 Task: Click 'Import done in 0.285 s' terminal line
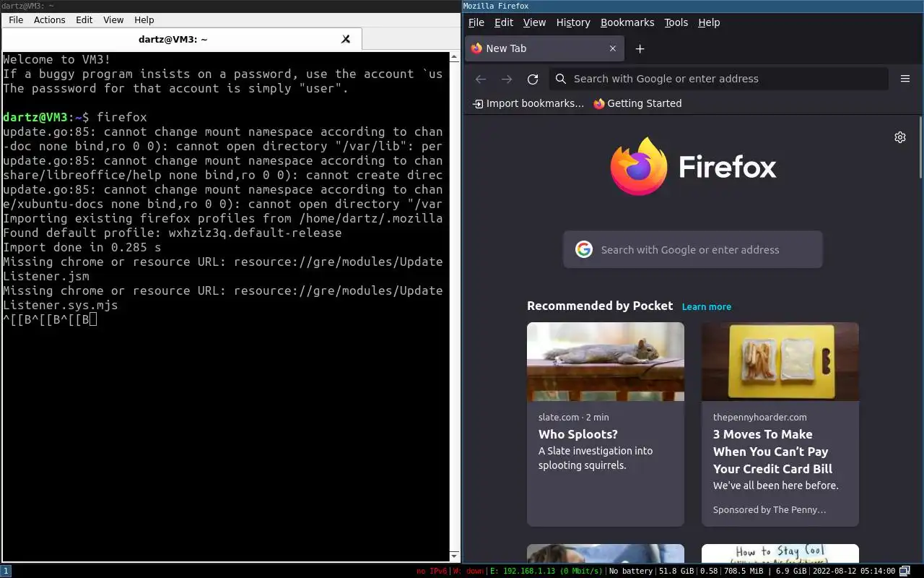82,247
